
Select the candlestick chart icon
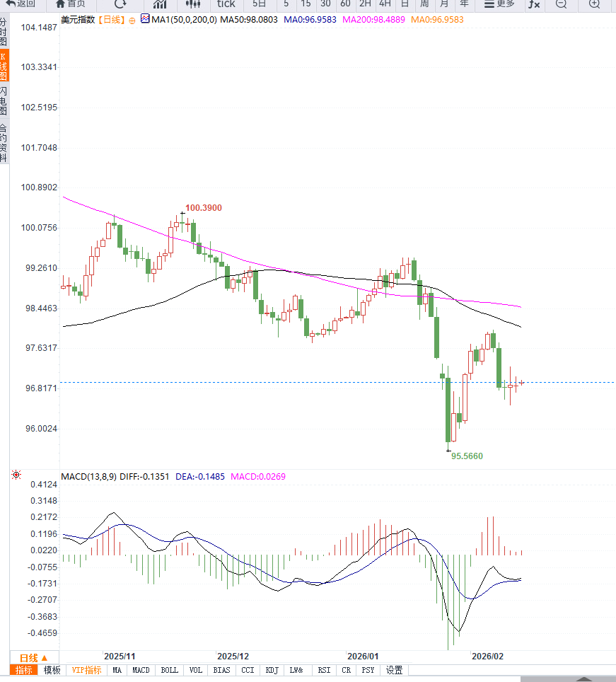point(192,4)
